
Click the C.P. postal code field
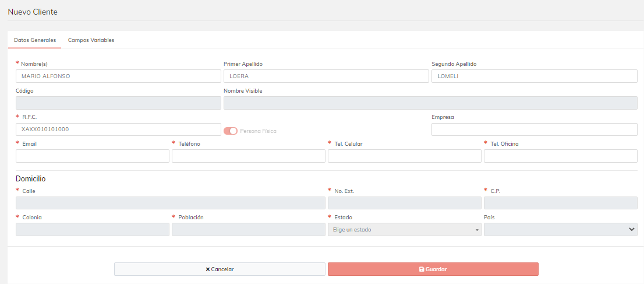(560, 203)
